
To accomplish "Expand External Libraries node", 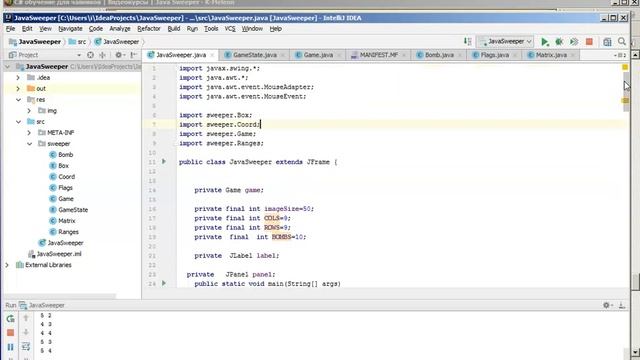I will (7, 265).
